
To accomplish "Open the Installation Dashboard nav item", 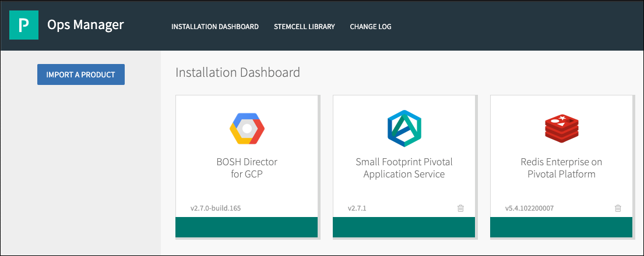I will pyautogui.click(x=215, y=27).
